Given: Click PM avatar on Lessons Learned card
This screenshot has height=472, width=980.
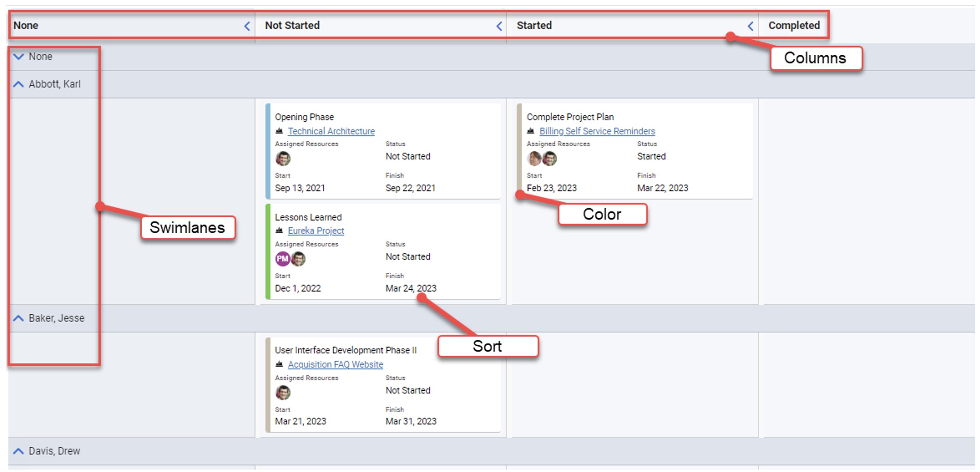Looking at the screenshot, I should coord(282,259).
